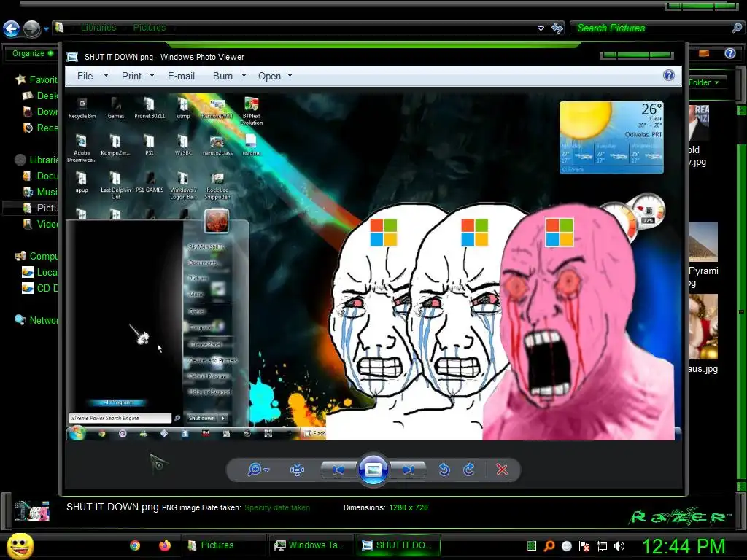The height and width of the screenshot is (560, 747).
Task: Click the Actual size button
Action: tap(297, 470)
